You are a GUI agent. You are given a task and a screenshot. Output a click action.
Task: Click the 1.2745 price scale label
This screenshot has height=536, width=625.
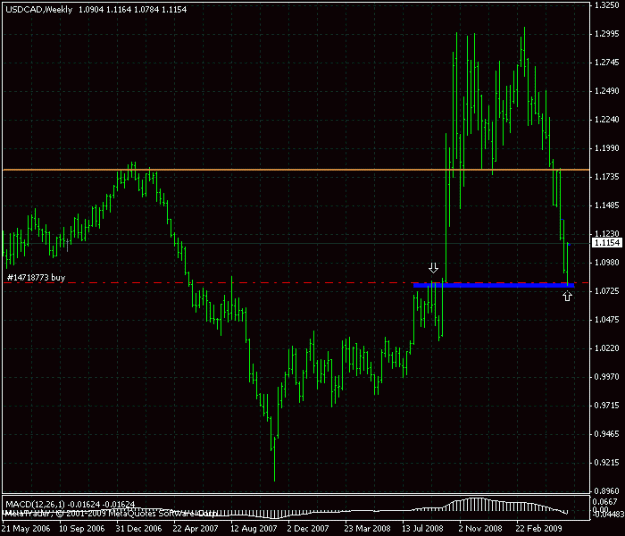607,63
